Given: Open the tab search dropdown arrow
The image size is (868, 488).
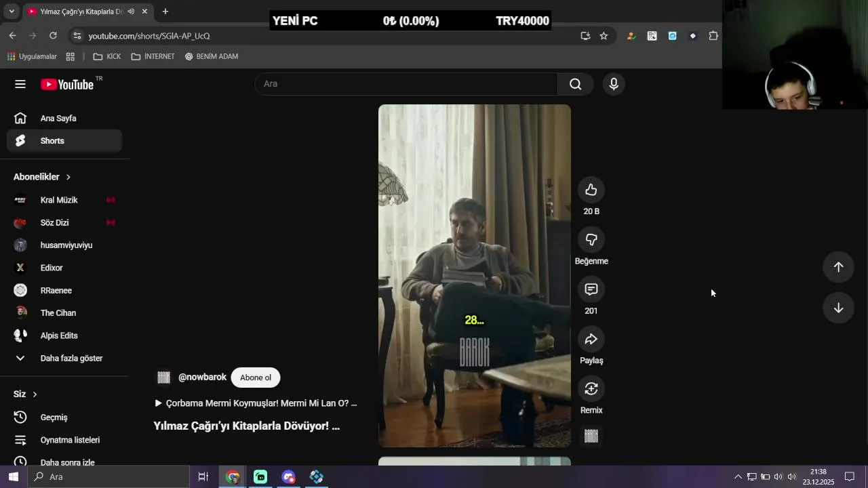Looking at the screenshot, I should [12, 12].
